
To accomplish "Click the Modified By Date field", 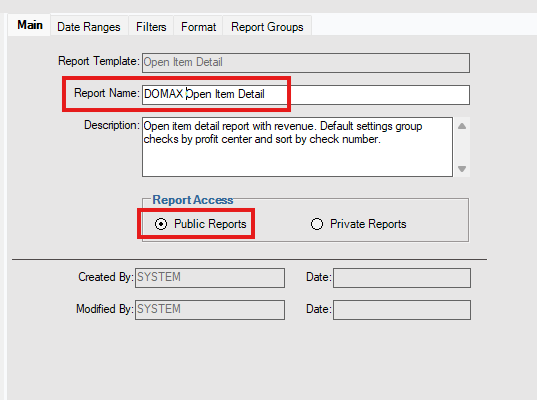I will click(x=402, y=310).
